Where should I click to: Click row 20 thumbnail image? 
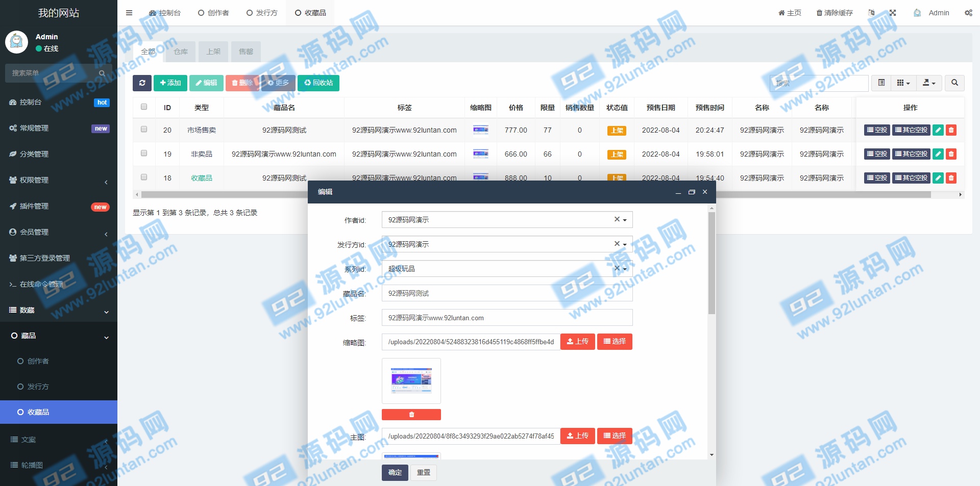tap(480, 130)
